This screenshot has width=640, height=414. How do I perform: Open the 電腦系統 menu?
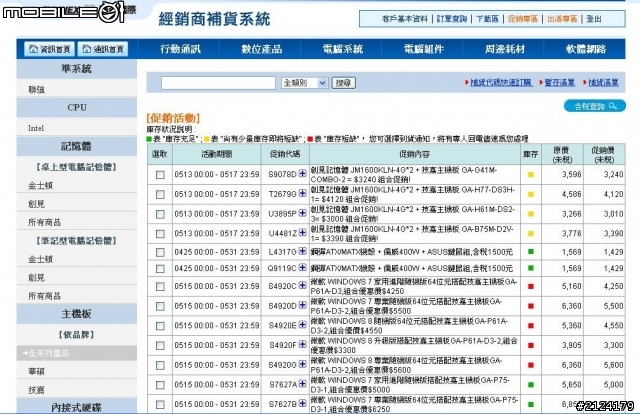(342, 49)
